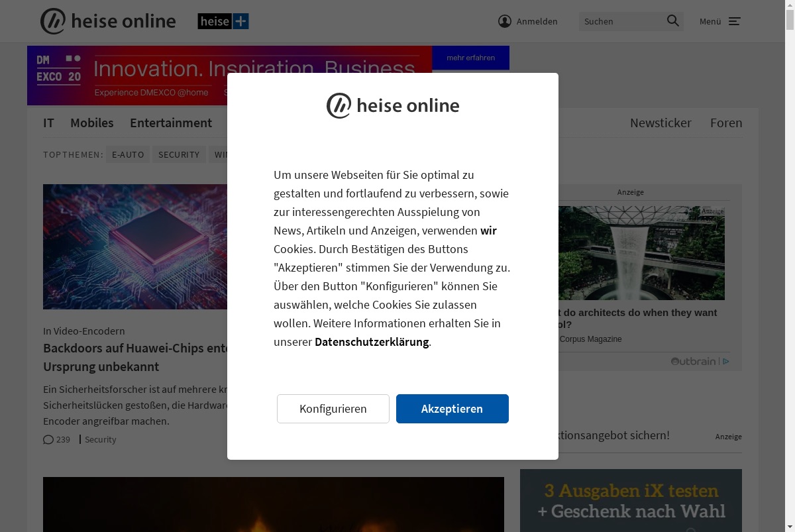The height and width of the screenshot is (532, 795).
Task: Open the Entertainment navigation item
Action: click(171, 123)
